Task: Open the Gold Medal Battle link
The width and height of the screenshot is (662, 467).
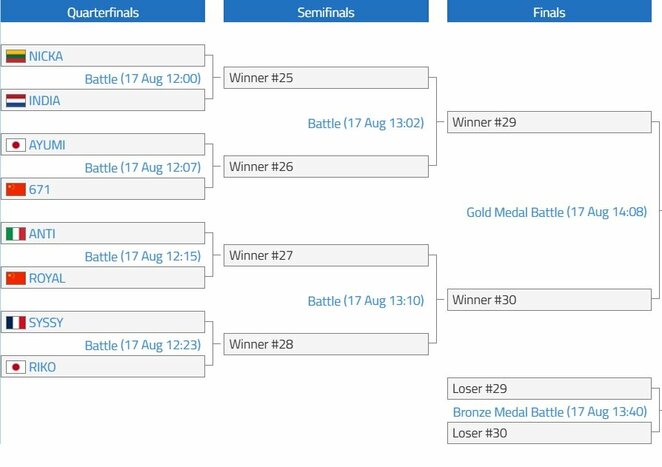Action: click(556, 212)
